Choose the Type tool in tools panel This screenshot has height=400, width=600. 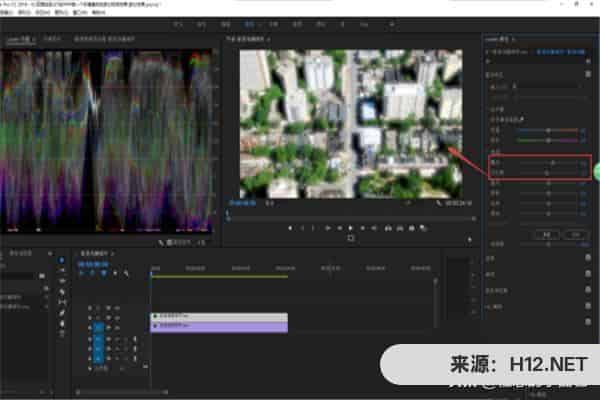tap(62, 334)
